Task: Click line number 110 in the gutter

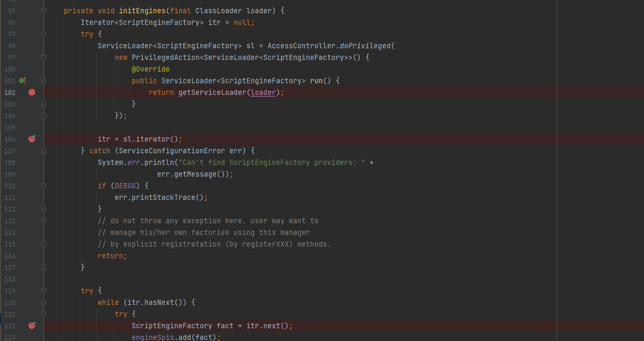Action: (9, 186)
